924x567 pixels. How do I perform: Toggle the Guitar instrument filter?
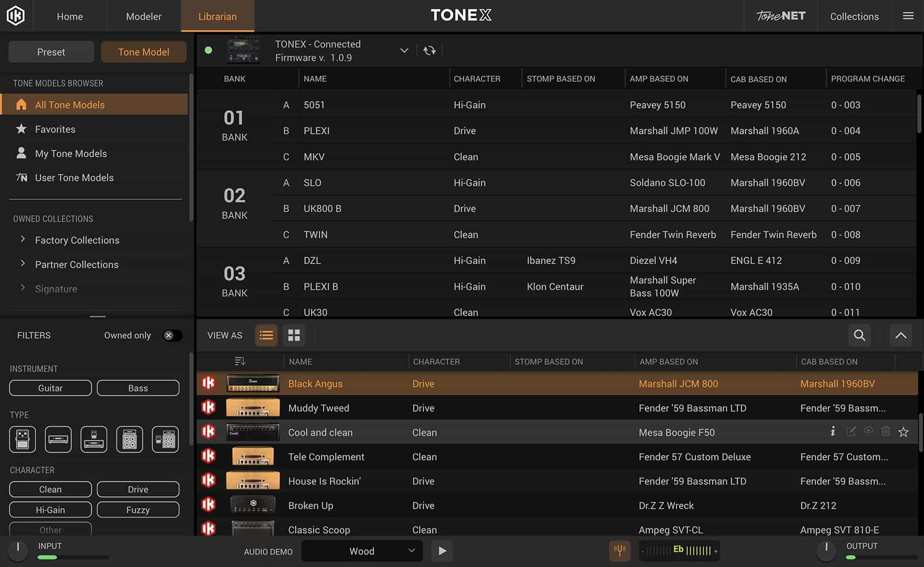[50, 388]
